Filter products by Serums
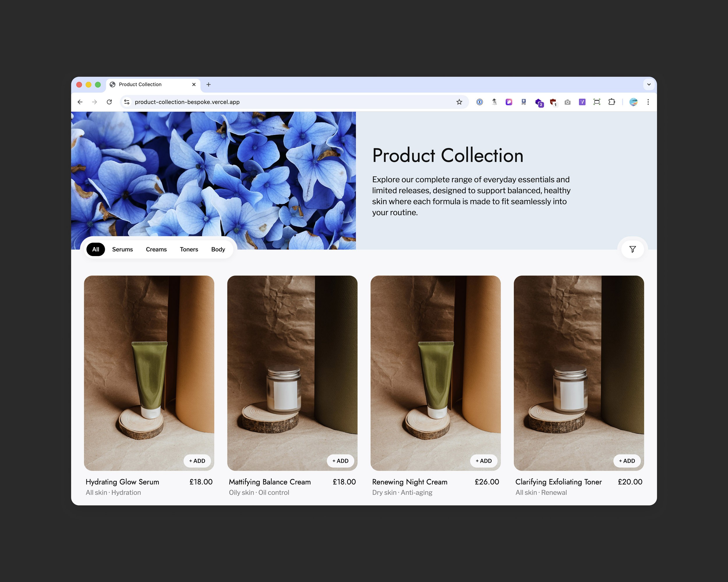The height and width of the screenshot is (582, 728). pyautogui.click(x=122, y=249)
